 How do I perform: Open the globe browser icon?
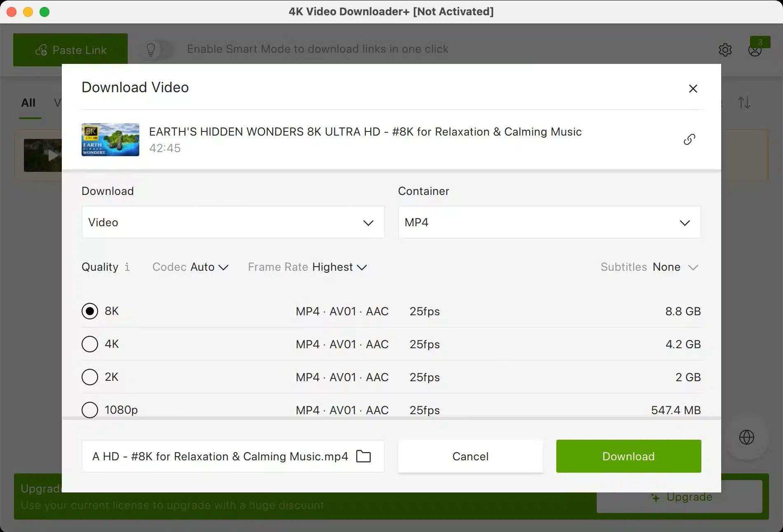(747, 437)
